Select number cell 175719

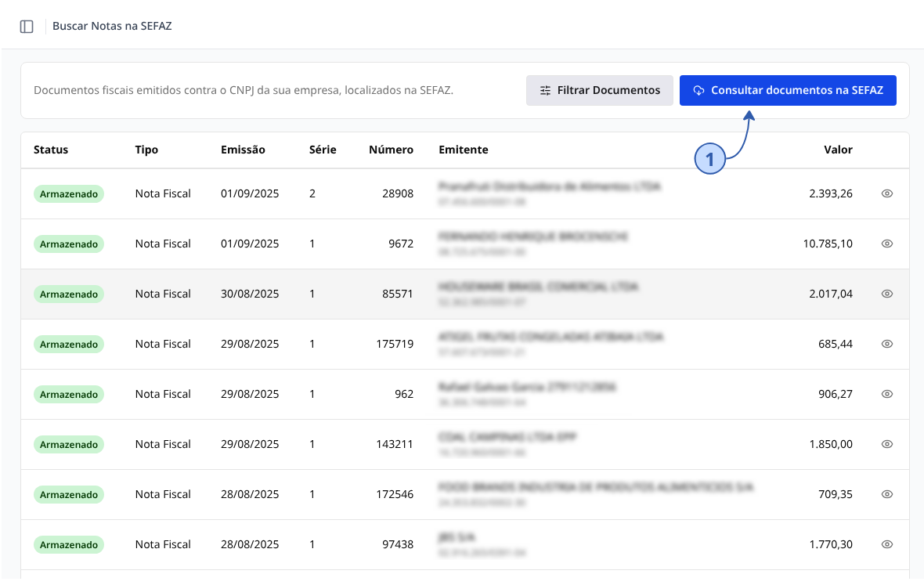tap(395, 344)
